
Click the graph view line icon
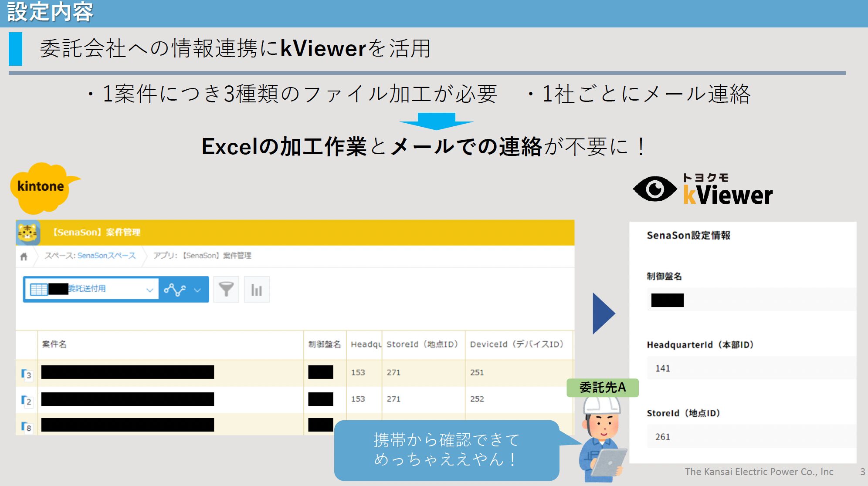pos(175,290)
